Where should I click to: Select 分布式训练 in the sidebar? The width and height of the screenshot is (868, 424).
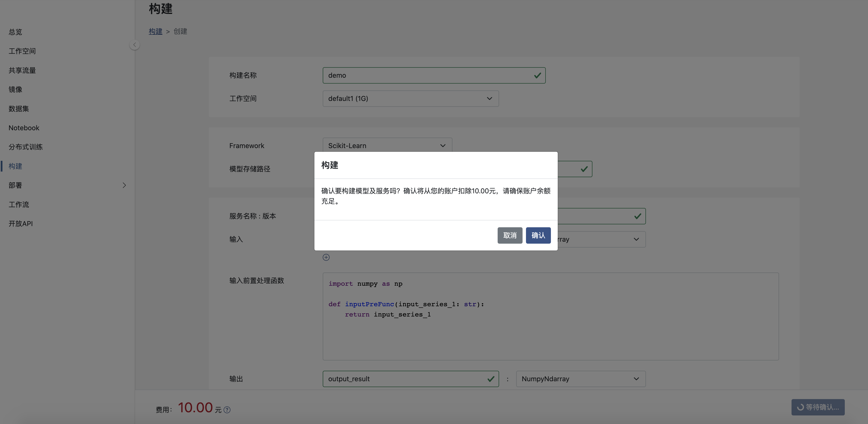point(26,147)
